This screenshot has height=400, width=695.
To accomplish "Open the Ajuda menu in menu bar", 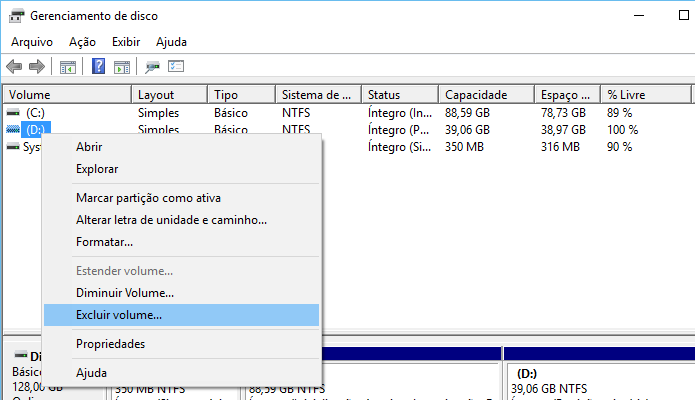I will (171, 42).
